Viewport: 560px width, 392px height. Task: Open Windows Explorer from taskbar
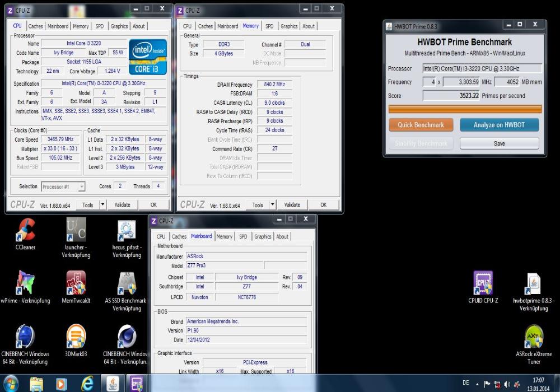tap(36, 384)
